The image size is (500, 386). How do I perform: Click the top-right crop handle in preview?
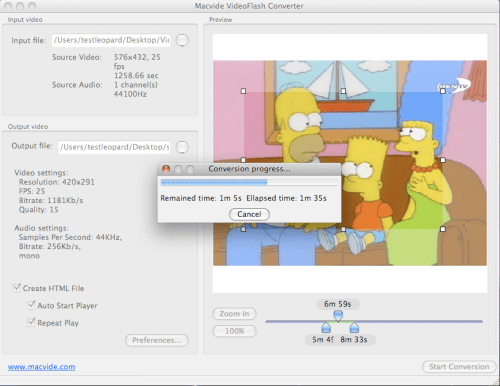[443, 91]
